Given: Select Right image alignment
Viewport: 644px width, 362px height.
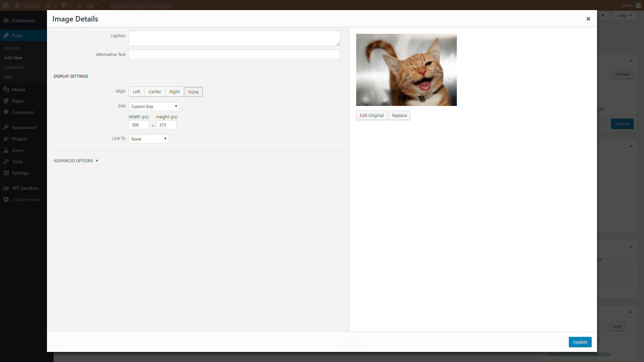Looking at the screenshot, I should pyautogui.click(x=174, y=92).
